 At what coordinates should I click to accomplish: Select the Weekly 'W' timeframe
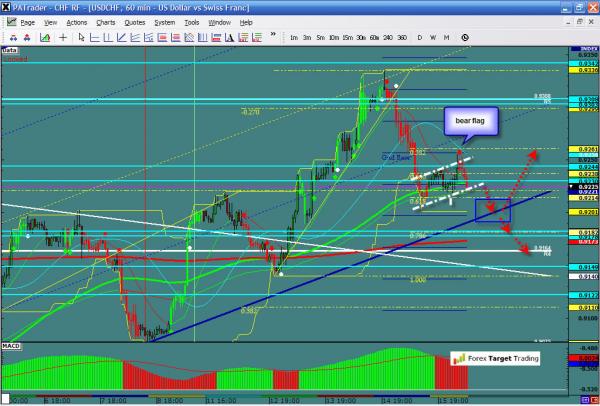pos(433,37)
